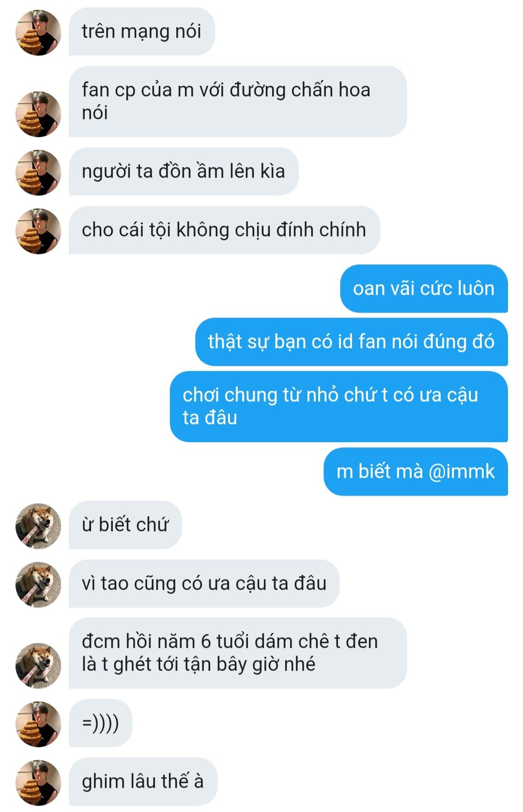Tap the 'người ta đồn ầm lên kìa' bubble

(x=184, y=171)
